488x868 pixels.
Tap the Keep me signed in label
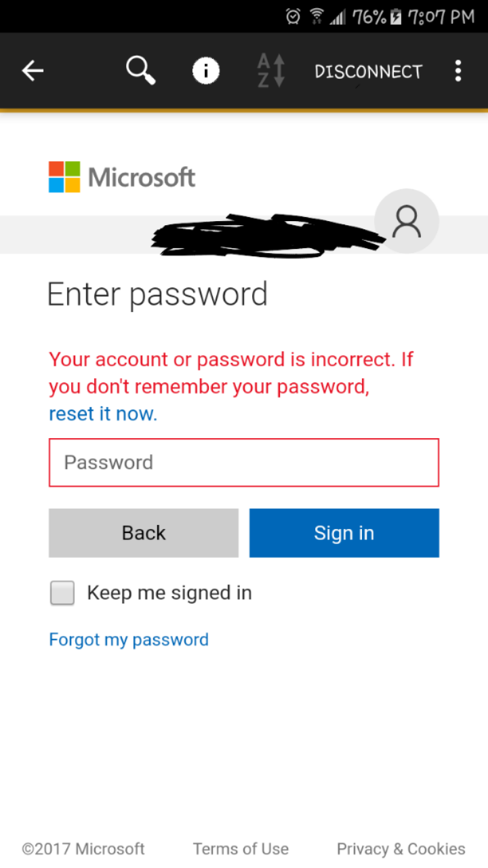point(169,593)
